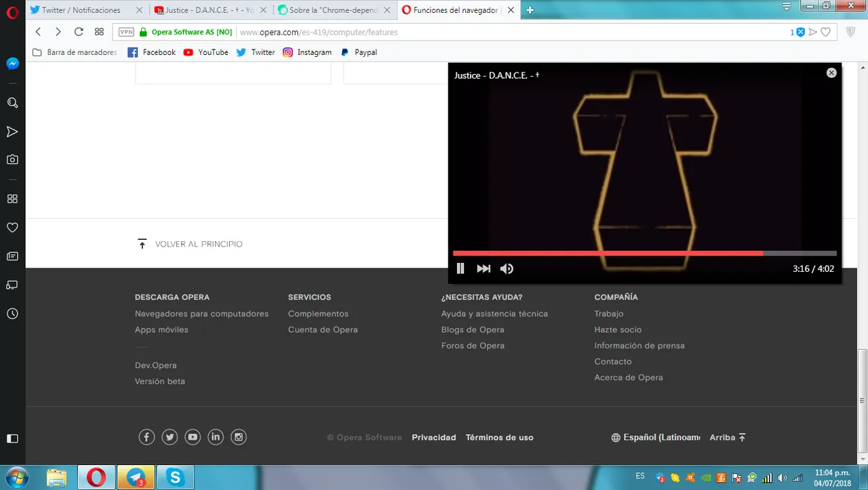
Task: Open Telegram from the Windows taskbar
Action: click(x=136, y=478)
